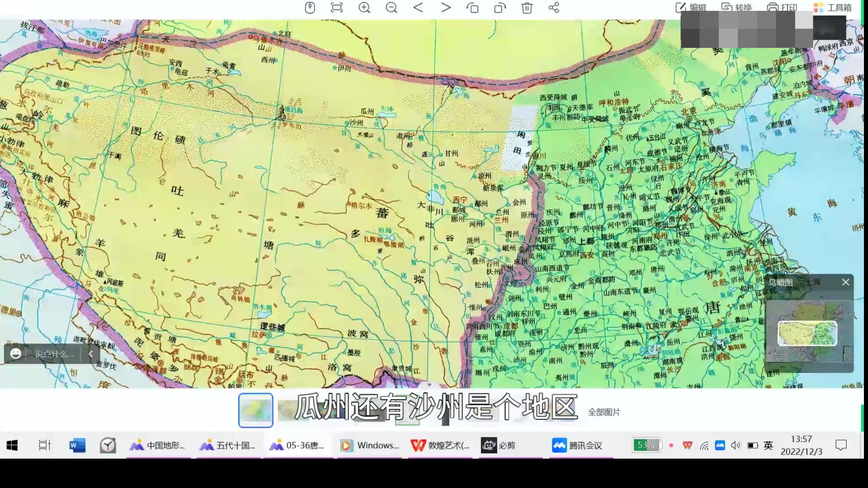Screen dimensions: 868x488
Task: Zoom in on the map image
Action: tap(364, 8)
